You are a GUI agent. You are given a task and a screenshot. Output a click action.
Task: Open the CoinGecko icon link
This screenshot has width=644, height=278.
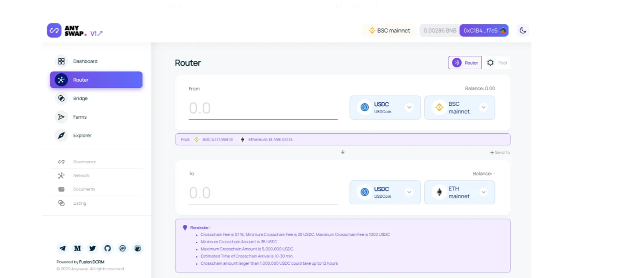pyautogui.click(x=138, y=248)
